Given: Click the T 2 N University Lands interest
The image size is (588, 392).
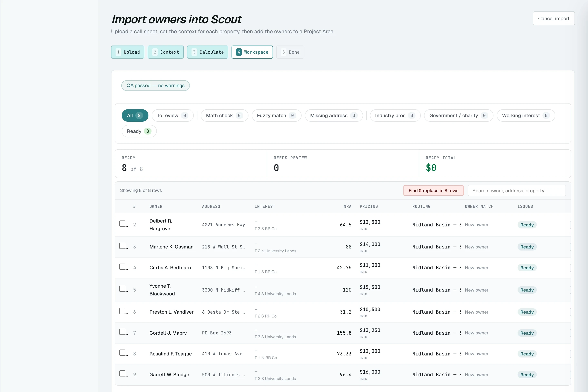Looking at the screenshot, I should (x=275, y=251).
